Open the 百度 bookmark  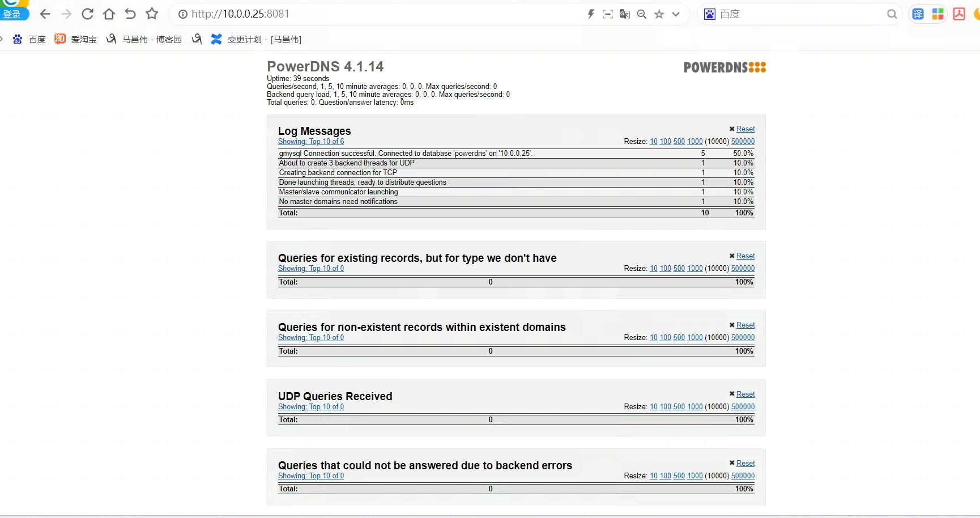(29, 39)
